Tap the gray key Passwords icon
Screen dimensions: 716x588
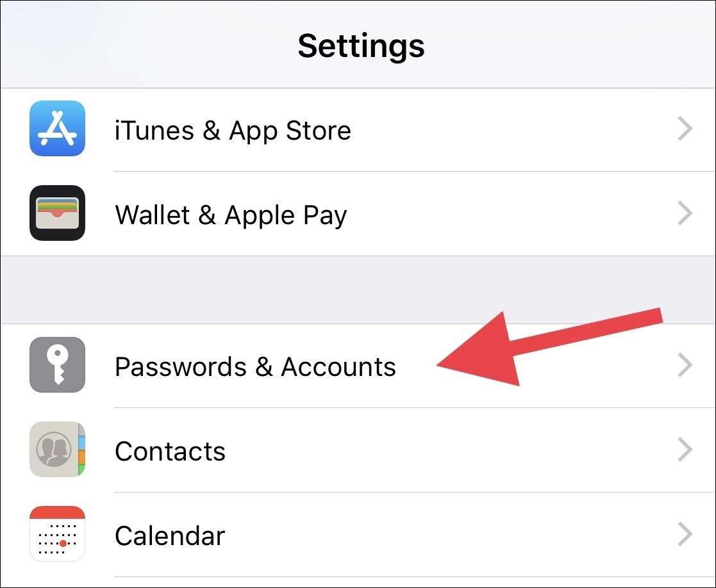(57, 364)
